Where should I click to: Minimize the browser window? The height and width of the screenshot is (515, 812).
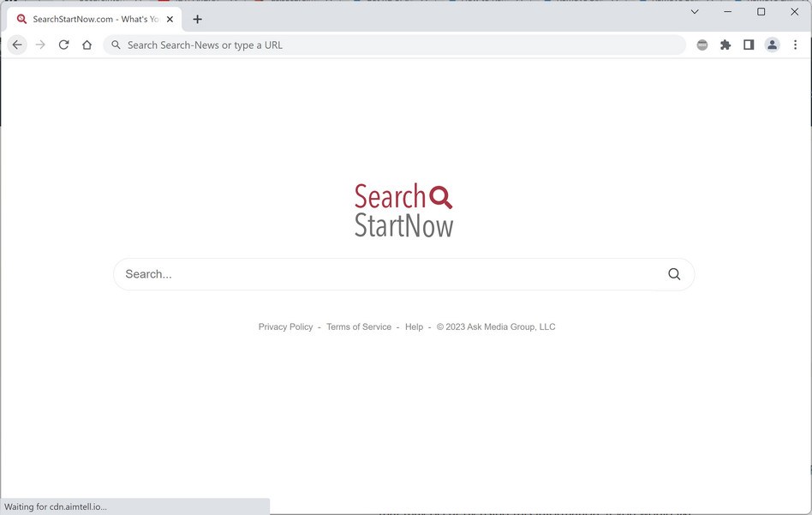pyautogui.click(x=727, y=11)
